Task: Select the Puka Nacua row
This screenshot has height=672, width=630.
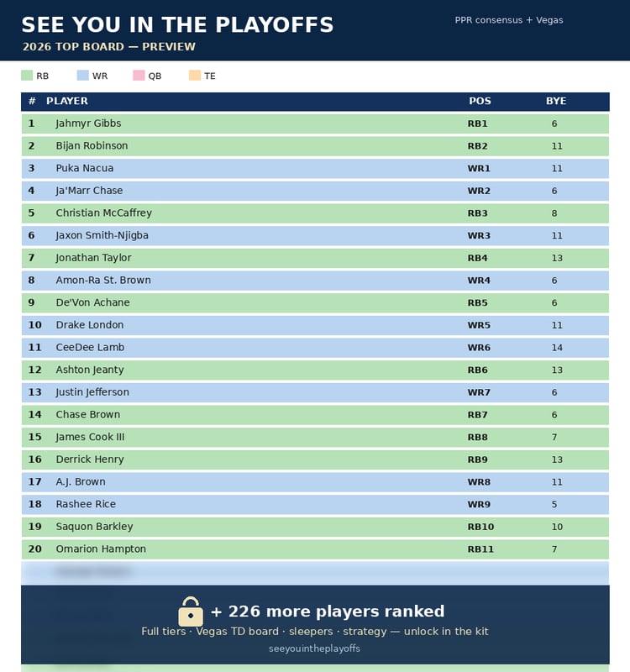Action: [315, 169]
